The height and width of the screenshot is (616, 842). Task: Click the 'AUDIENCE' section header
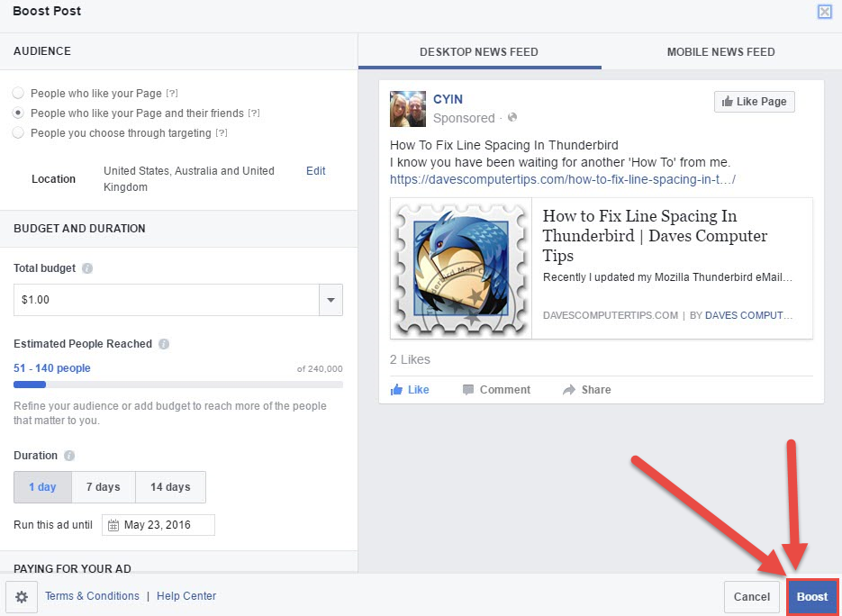coord(42,51)
